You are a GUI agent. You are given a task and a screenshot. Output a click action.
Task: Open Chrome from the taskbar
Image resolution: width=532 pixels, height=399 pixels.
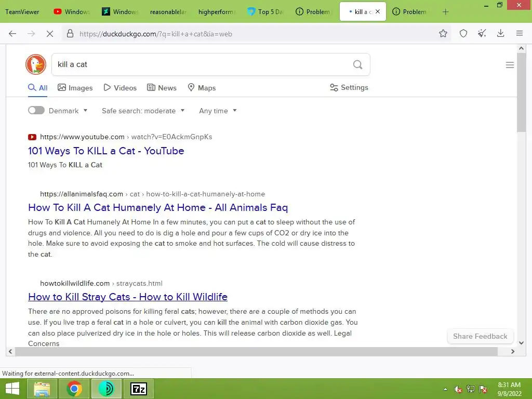(74, 389)
